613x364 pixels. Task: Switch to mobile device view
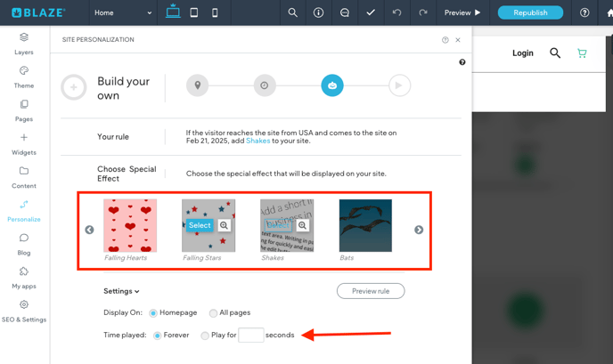click(215, 12)
